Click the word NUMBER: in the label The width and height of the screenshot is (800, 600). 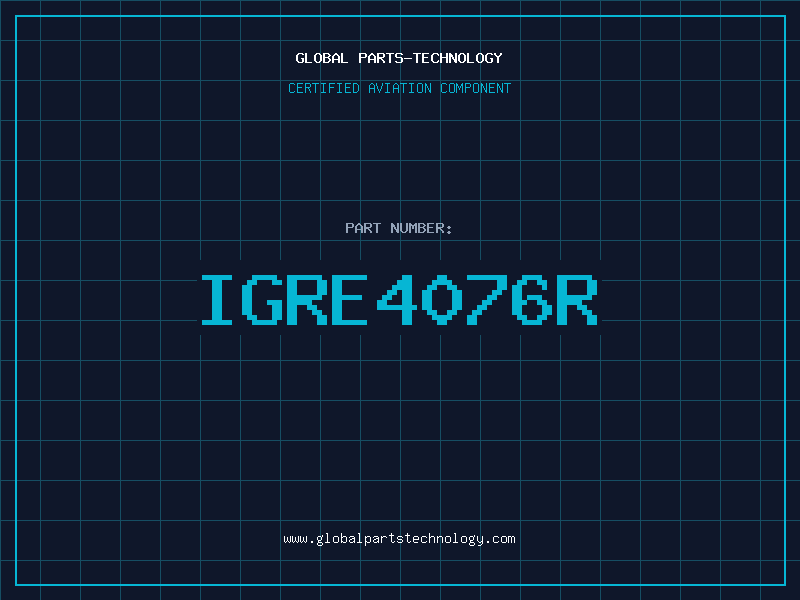(422, 228)
